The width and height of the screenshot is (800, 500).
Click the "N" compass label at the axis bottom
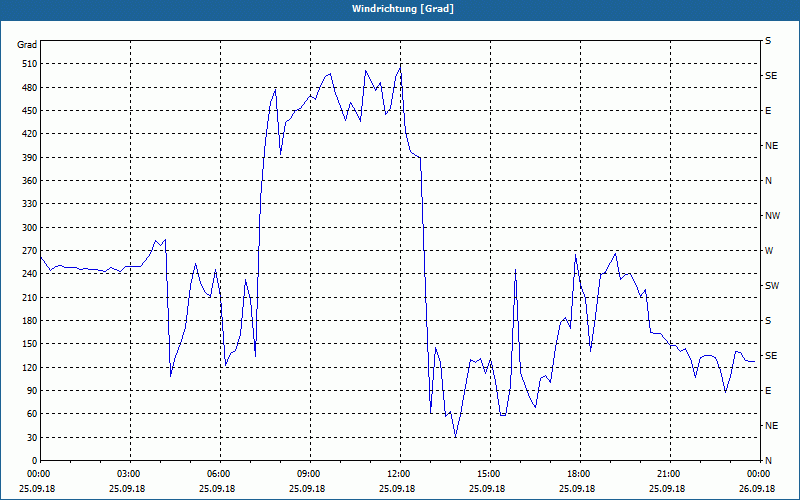(768, 461)
